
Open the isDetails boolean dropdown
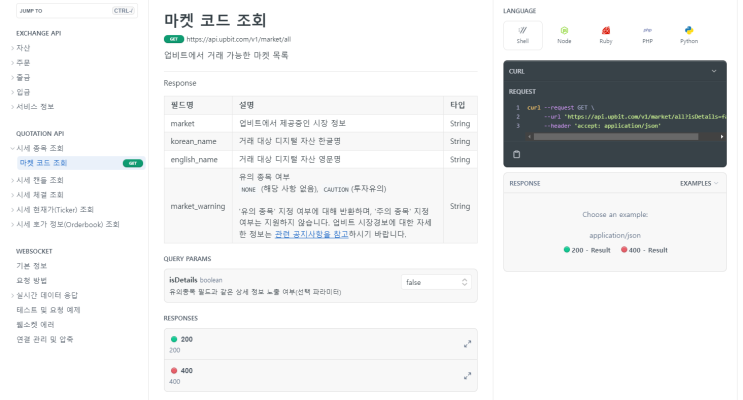(435, 283)
